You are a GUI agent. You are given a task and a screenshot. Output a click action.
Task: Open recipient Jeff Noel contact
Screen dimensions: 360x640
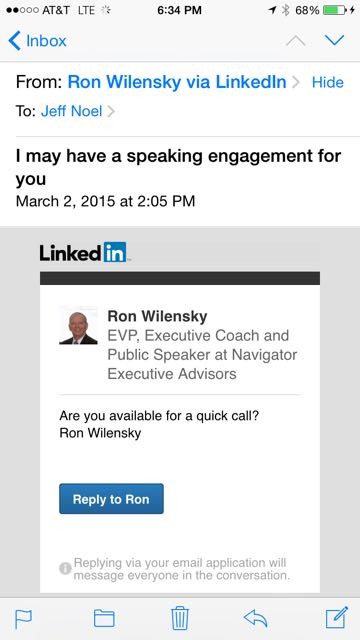71,111
